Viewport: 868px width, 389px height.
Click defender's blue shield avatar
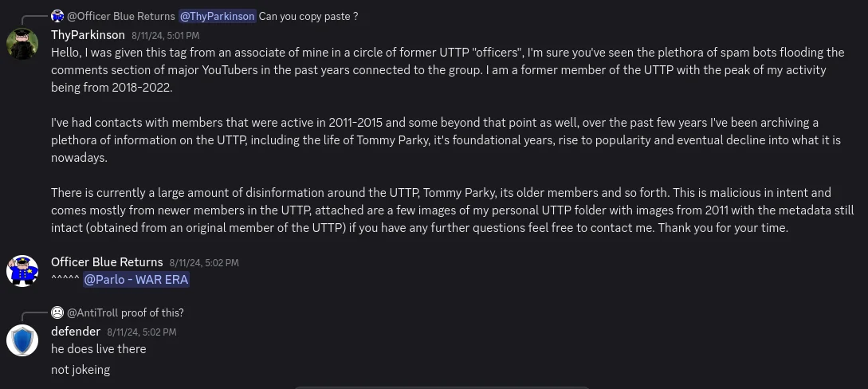(x=22, y=340)
